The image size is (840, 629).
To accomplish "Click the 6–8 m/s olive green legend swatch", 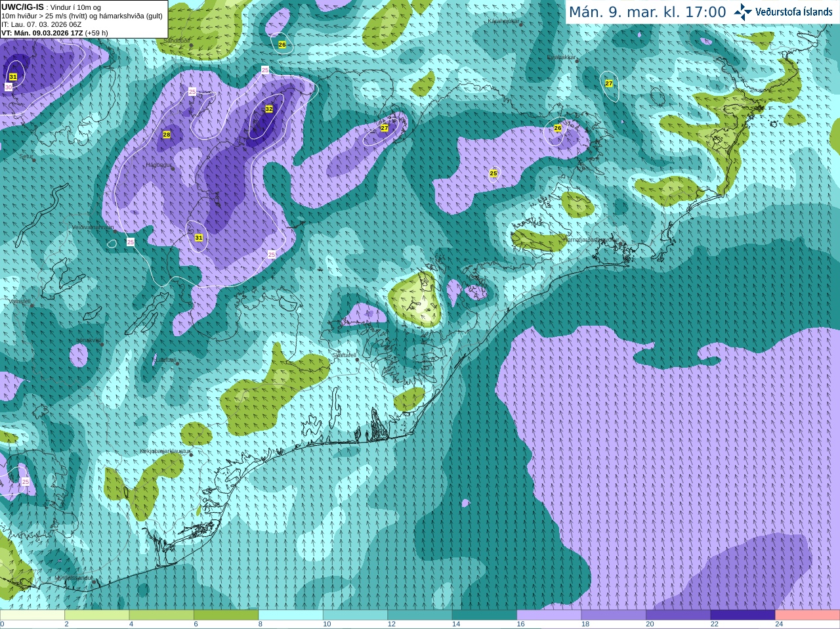I will 226,615.
